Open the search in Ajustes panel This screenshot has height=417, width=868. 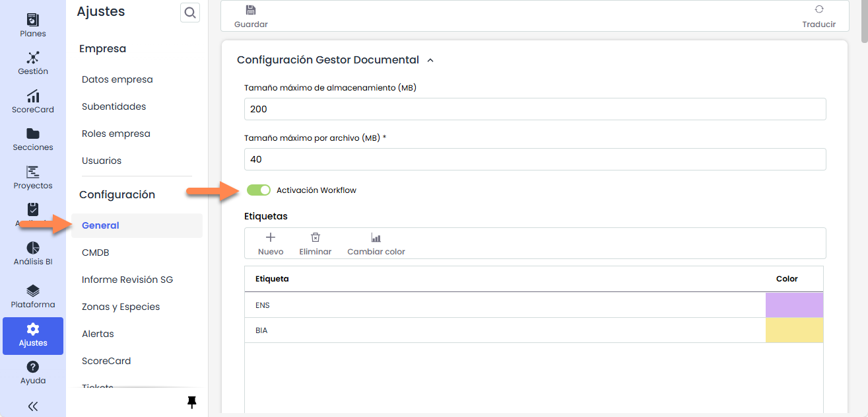click(x=190, y=13)
